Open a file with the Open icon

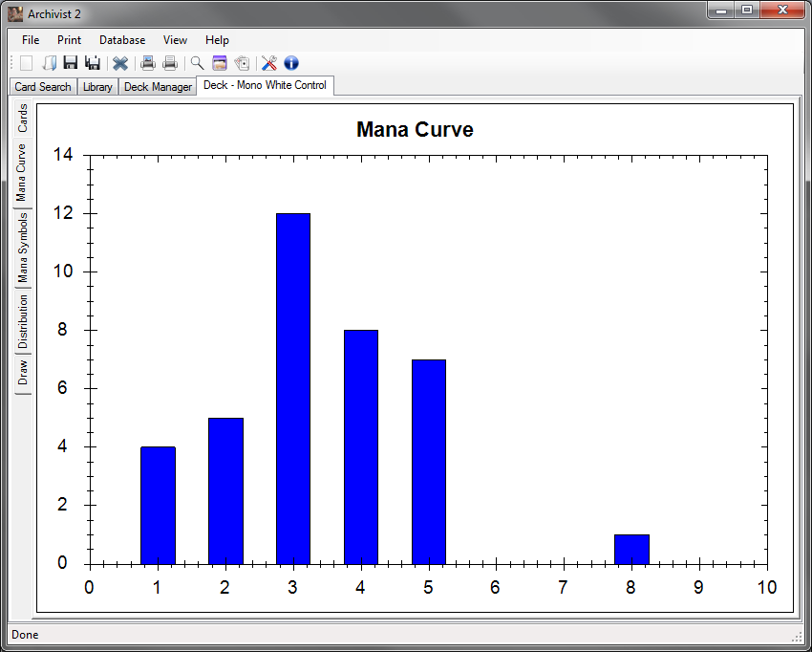pyautogui.click(x=49, y=63)
